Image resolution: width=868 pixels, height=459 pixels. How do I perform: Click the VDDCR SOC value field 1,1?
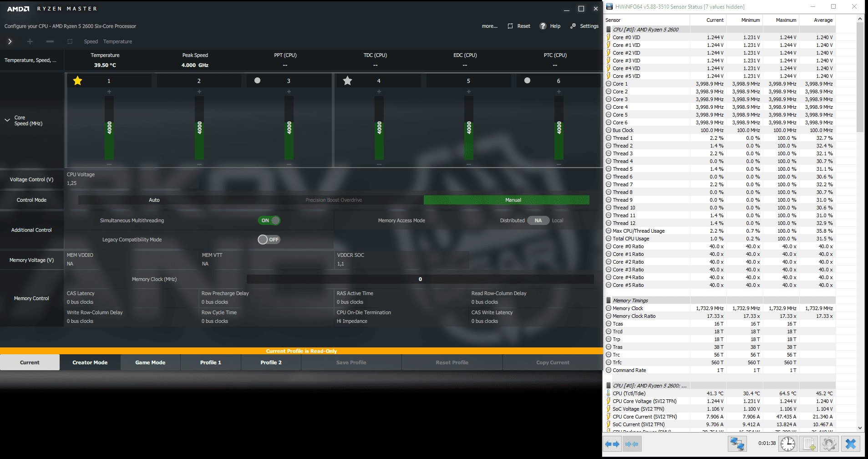340,264
